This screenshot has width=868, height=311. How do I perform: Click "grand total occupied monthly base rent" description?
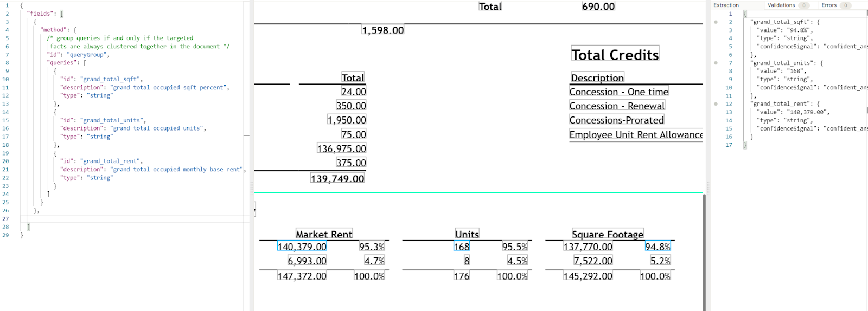[177, 169]
